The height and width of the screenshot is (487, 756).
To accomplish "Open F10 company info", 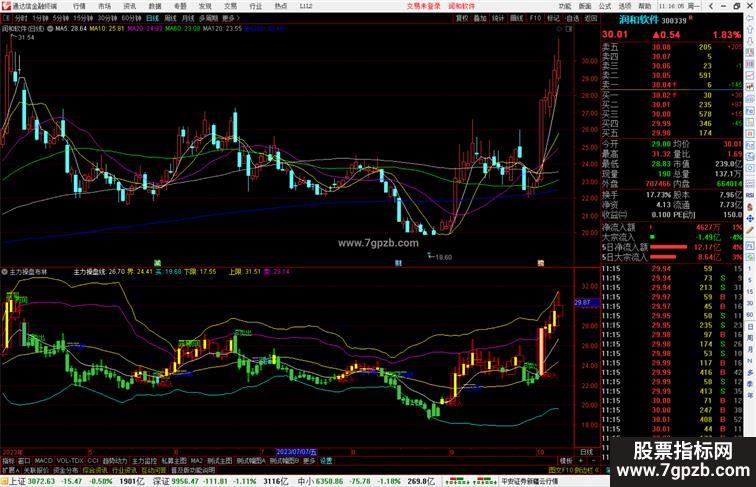I will point(535,18).
